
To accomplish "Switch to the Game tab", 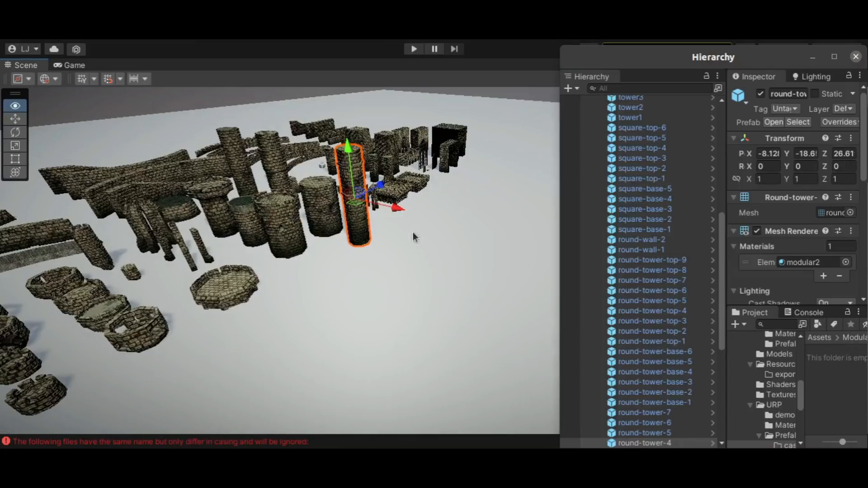I will 69,65.
